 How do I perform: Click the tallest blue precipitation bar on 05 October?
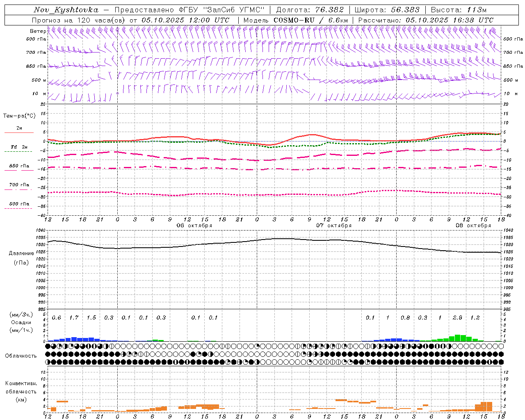pos(74,339)
